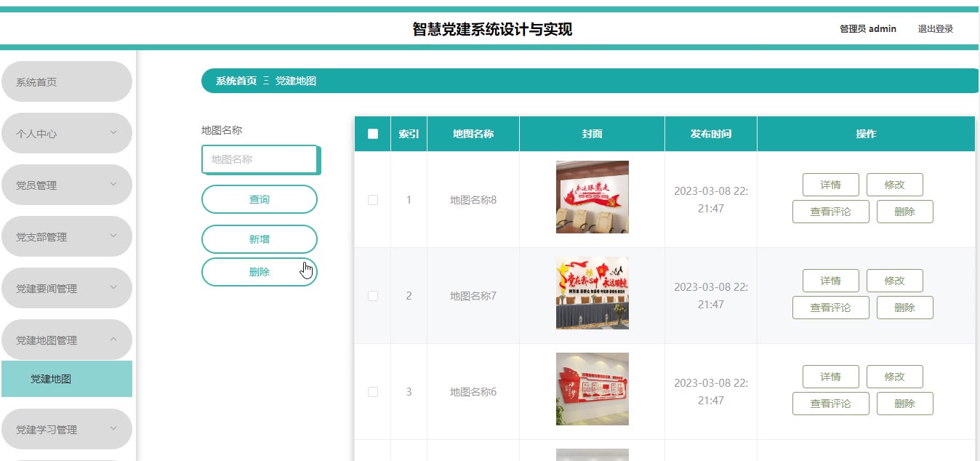The width and height of the screenshot is (980, 461).
Task: Click the 查询 search button
Action: [x=260, y=199]
